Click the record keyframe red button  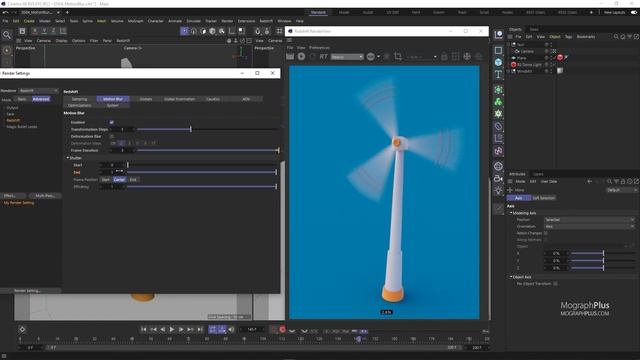282,329
